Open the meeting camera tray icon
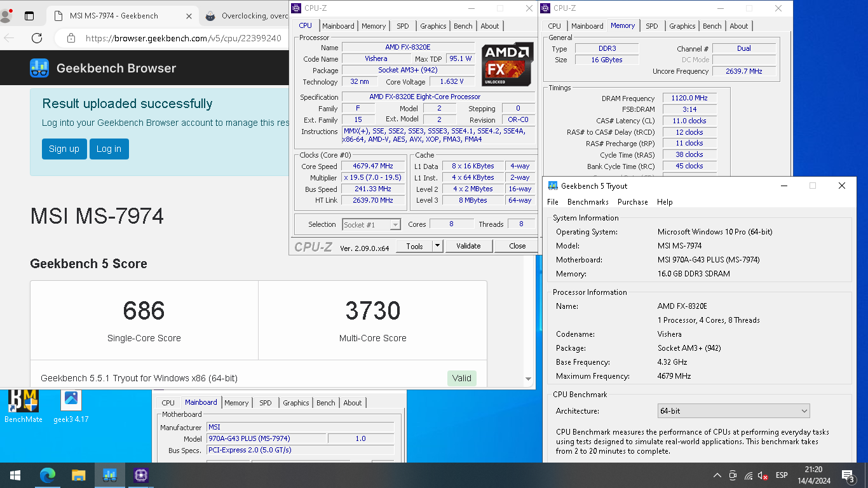 [x=733, y=475]
